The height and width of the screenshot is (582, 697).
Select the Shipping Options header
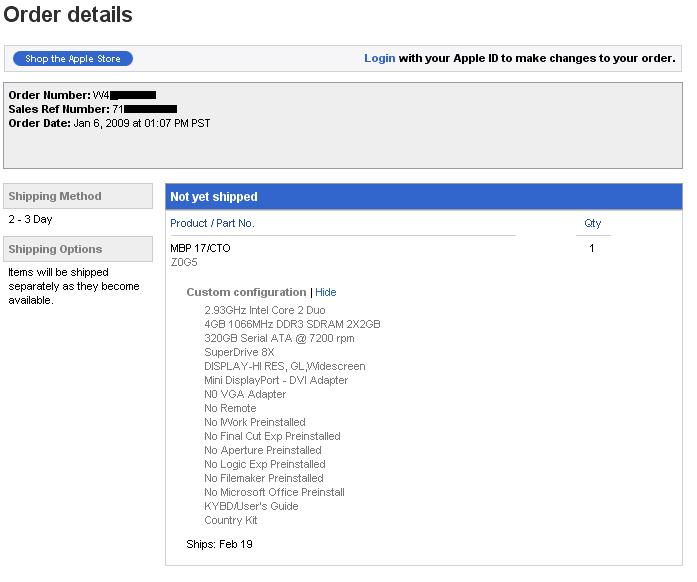coord(78,249)
